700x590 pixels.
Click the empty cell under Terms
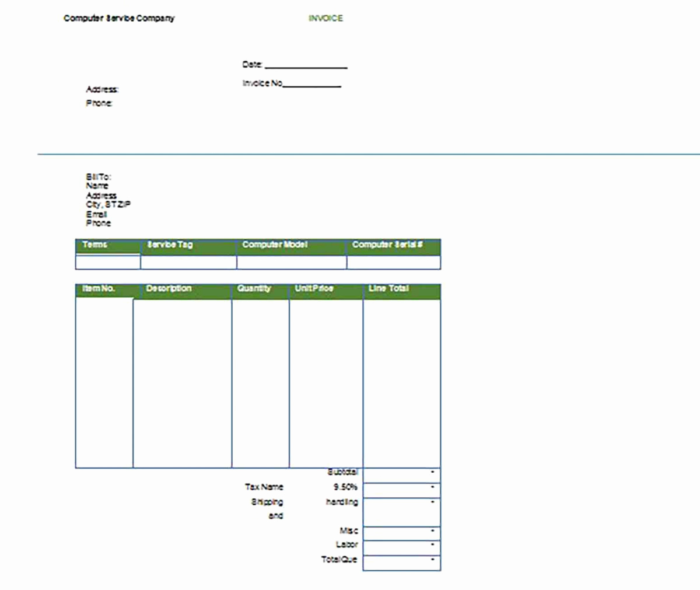point(108,262)
